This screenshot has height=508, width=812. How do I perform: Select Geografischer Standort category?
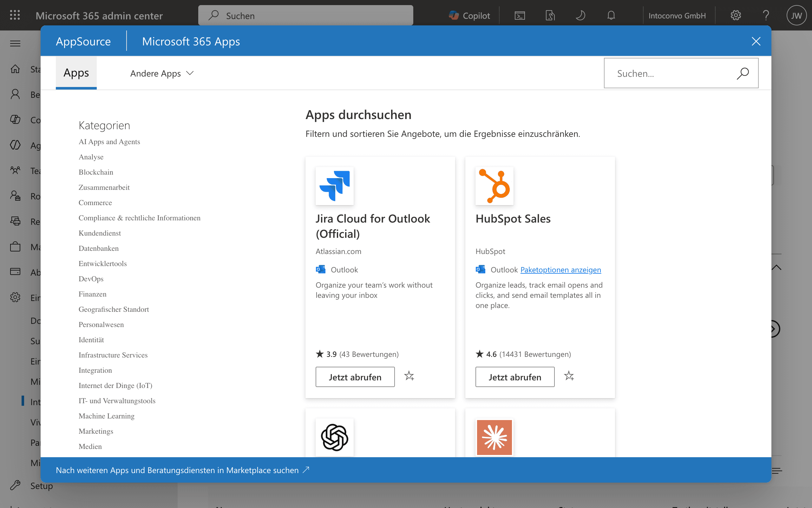click(x=114, y=310)
